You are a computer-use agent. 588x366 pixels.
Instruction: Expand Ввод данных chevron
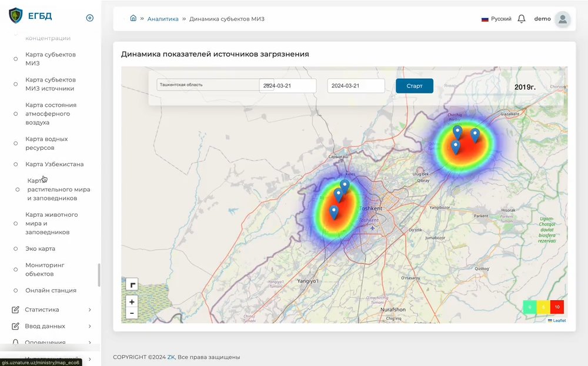tap(89, 326)
